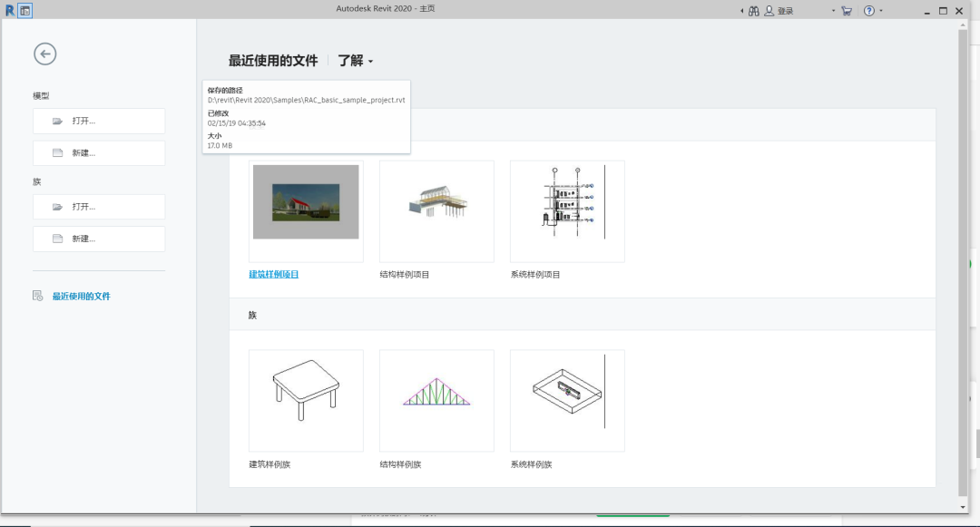Image resolution: width=980 pixels, height=527 pixels.
Task: Click the 结构样例项目 label
Action: coord(405,274)
